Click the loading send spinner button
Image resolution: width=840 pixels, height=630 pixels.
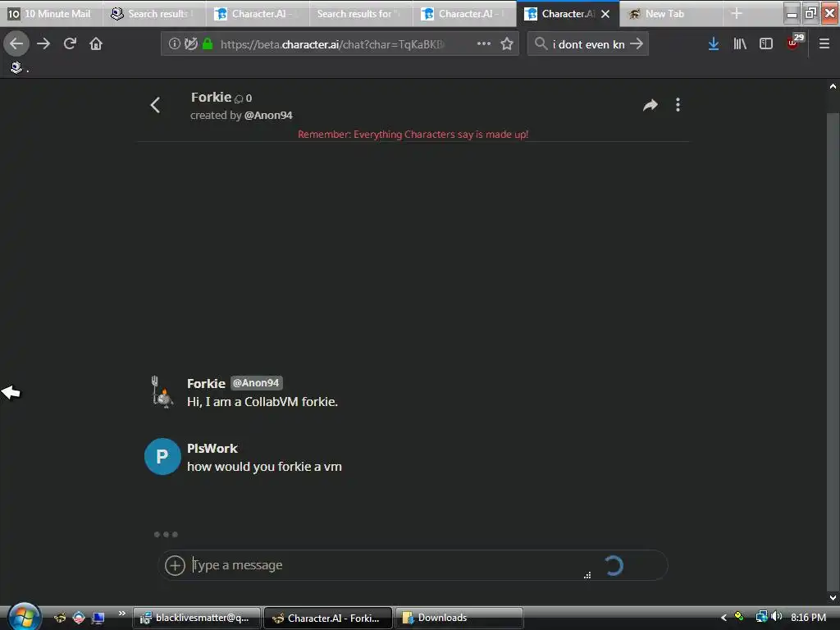click(614, 566)
